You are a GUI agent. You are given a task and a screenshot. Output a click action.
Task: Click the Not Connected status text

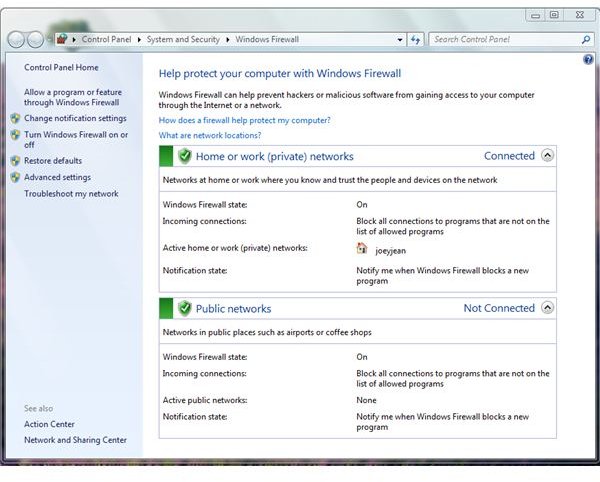click(499, 308)
